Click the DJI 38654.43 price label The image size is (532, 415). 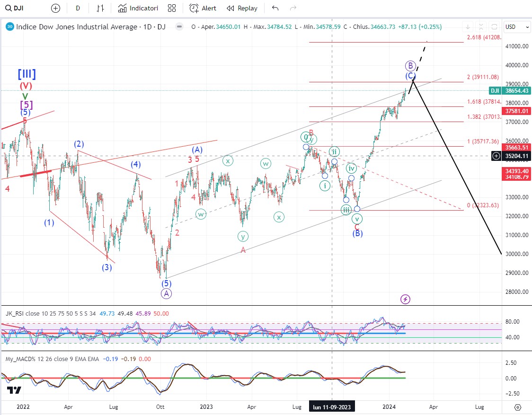tap(510, 90)
